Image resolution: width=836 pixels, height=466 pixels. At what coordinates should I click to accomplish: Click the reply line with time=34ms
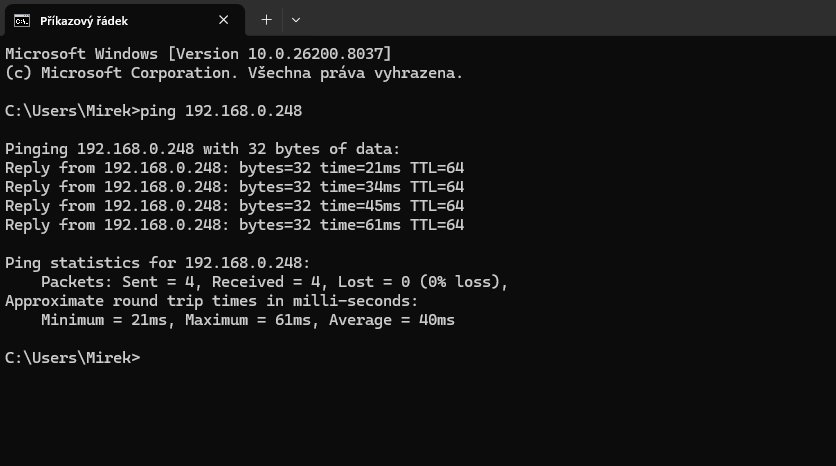234,186
